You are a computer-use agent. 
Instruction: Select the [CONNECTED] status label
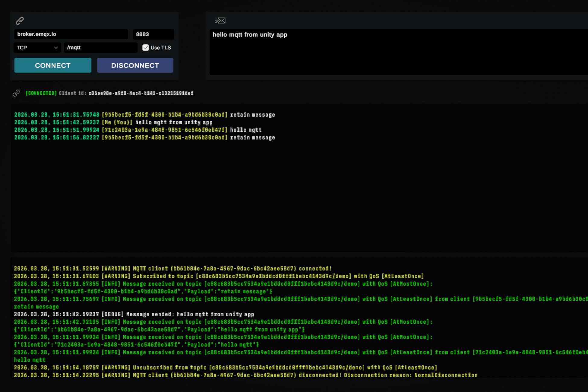click(x=41, y=93)
